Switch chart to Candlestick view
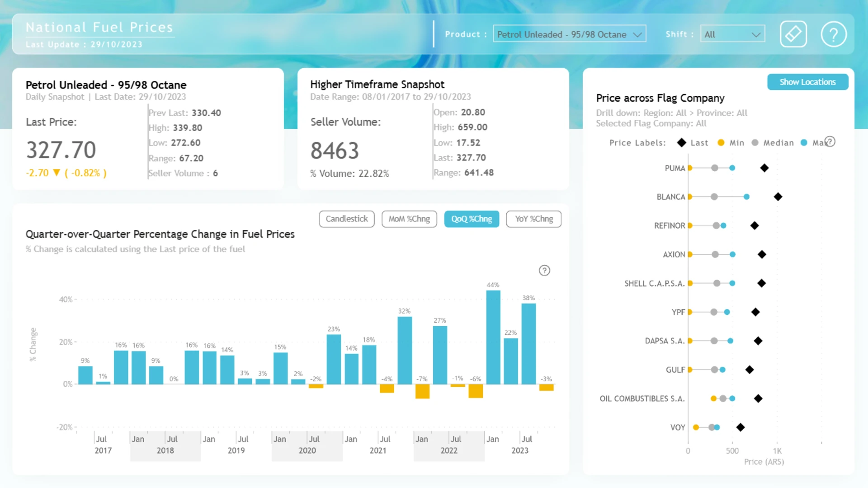The width and height of the screenshot is (868, 488). (347, 219)
